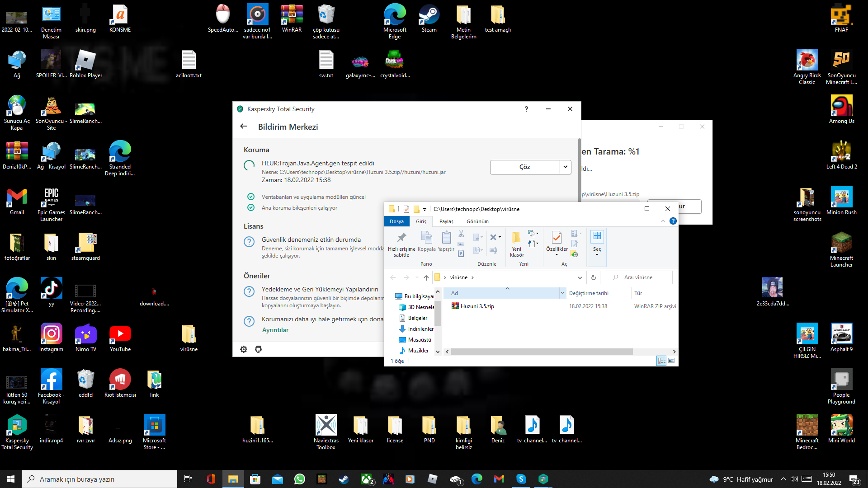Open Explorer help question mark icon

click(673, 221)
